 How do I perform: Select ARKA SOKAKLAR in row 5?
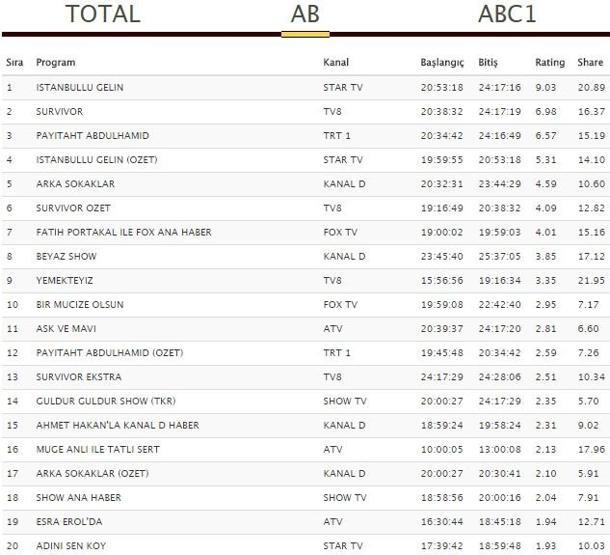[x=75, y=184]
